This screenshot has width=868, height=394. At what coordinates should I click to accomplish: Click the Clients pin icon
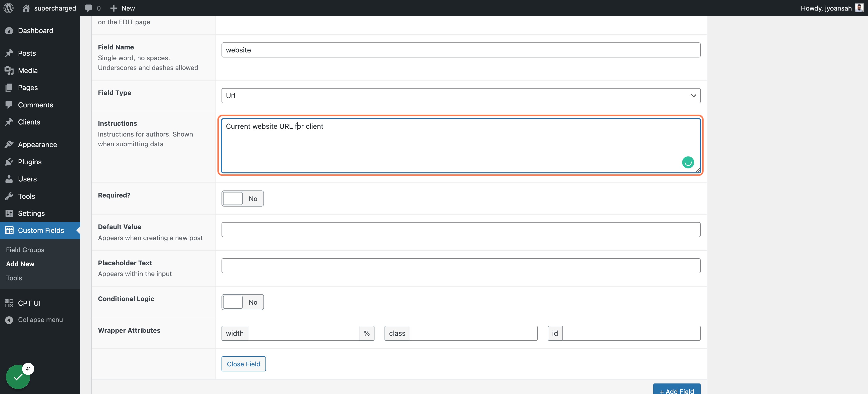(9, 122)
